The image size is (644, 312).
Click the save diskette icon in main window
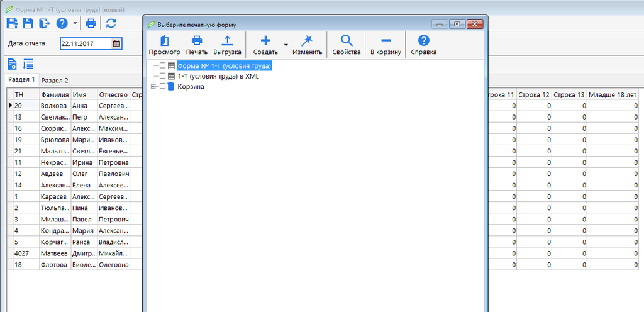[28, 23]
